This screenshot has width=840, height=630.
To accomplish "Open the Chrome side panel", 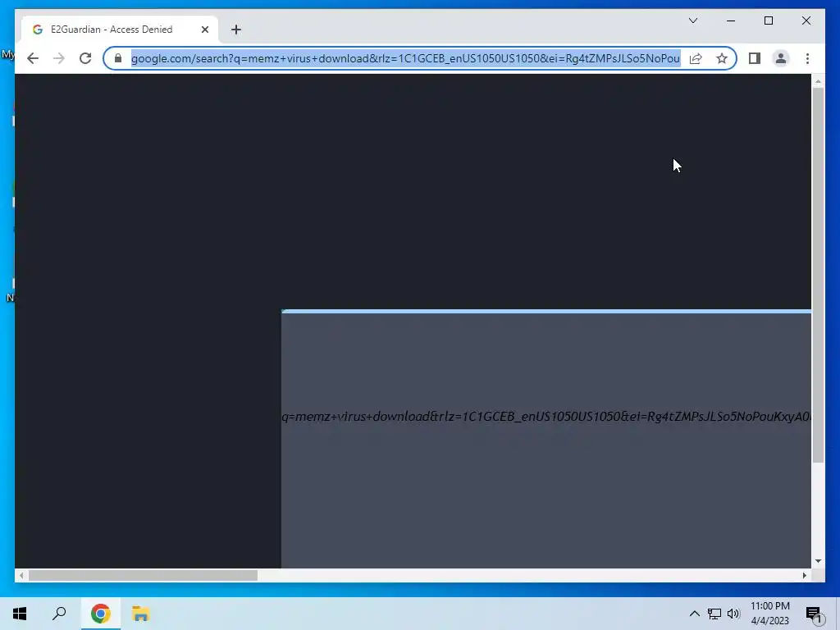I will pyautogui.click(x=755, y=58).
